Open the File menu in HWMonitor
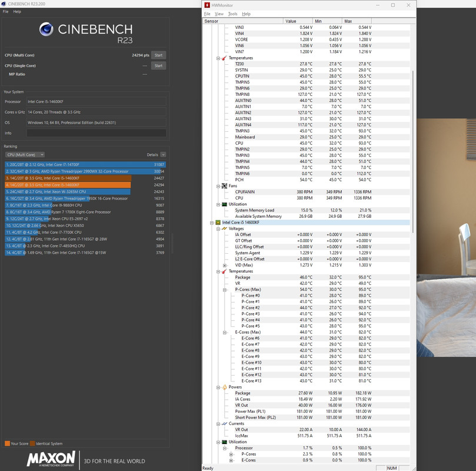The width and height of the screenshot is (476, 471). pos(207,14)
